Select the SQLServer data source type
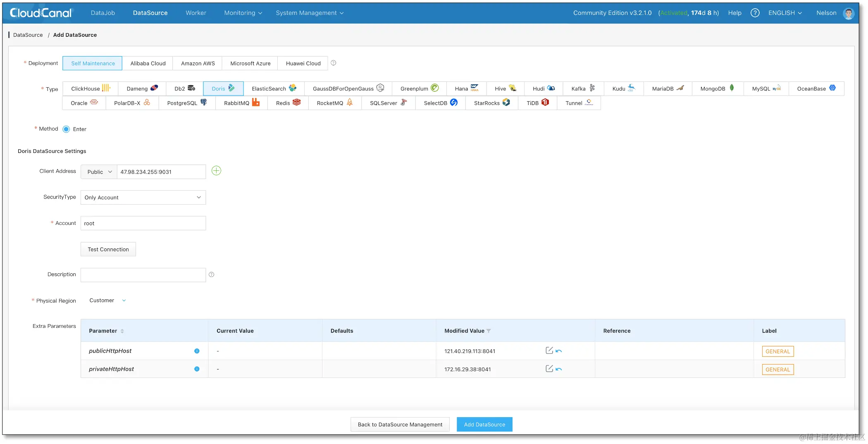 click(x=388, y=103)
